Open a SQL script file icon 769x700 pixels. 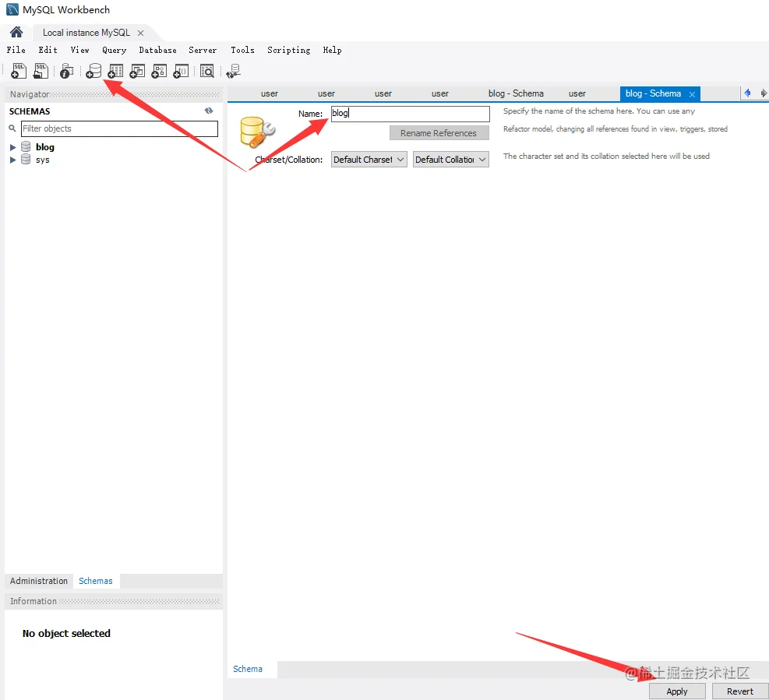[41, 71]
